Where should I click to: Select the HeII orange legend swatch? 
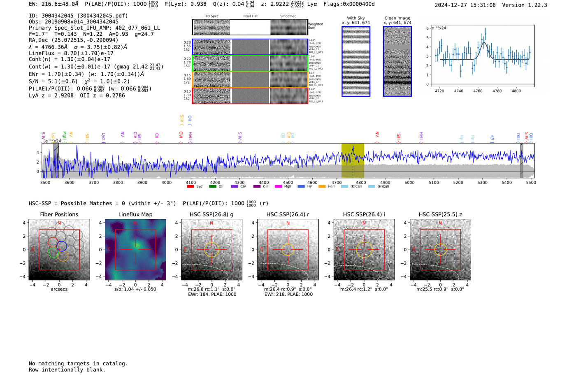[322, 186]
